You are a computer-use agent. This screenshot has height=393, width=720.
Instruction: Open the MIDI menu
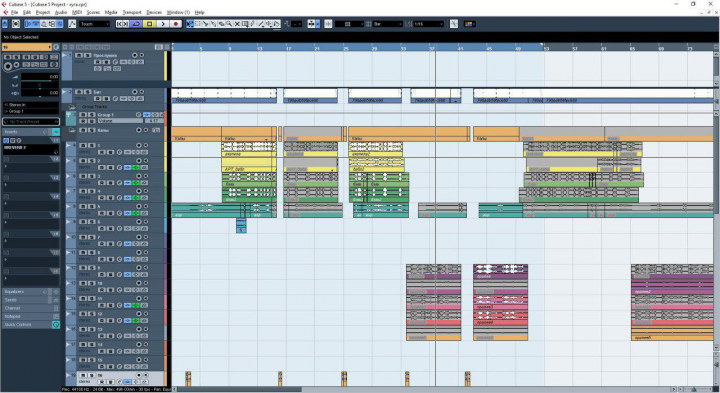[x=77, y=12]
